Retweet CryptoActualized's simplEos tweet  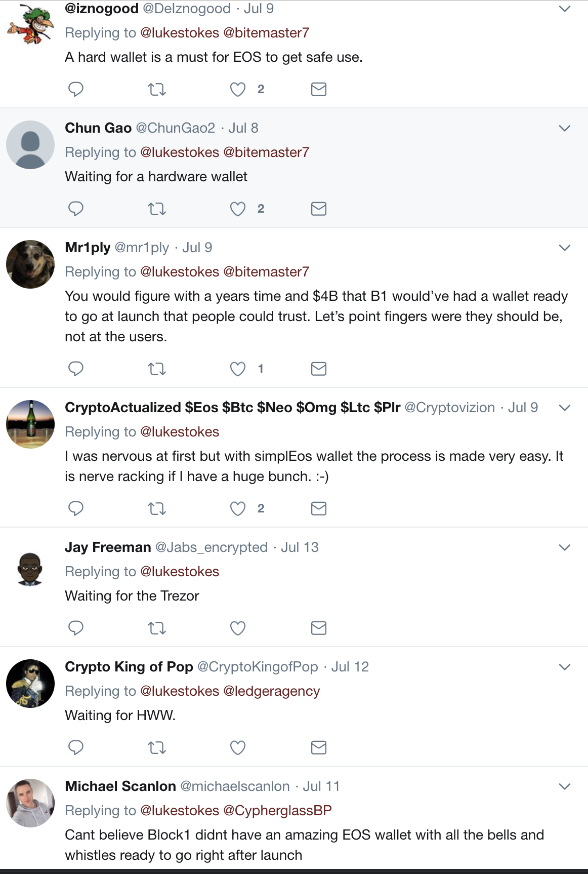pos(157,509)
